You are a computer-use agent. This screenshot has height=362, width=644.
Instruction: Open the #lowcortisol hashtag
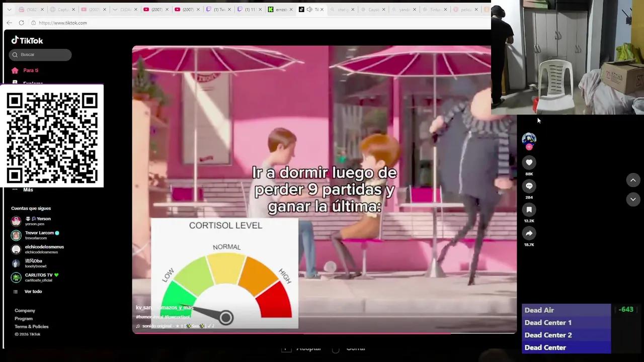click(177, 317)
